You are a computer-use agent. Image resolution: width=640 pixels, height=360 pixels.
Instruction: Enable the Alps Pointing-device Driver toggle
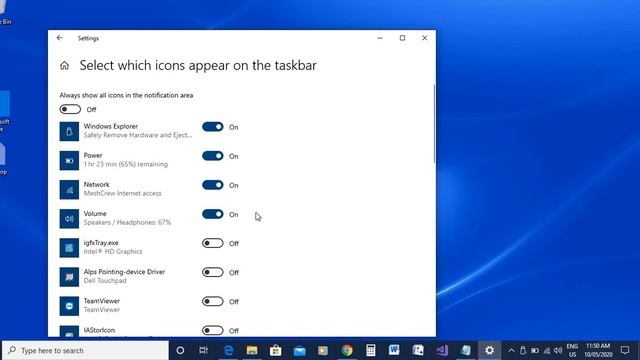click(x=213, y=272)
